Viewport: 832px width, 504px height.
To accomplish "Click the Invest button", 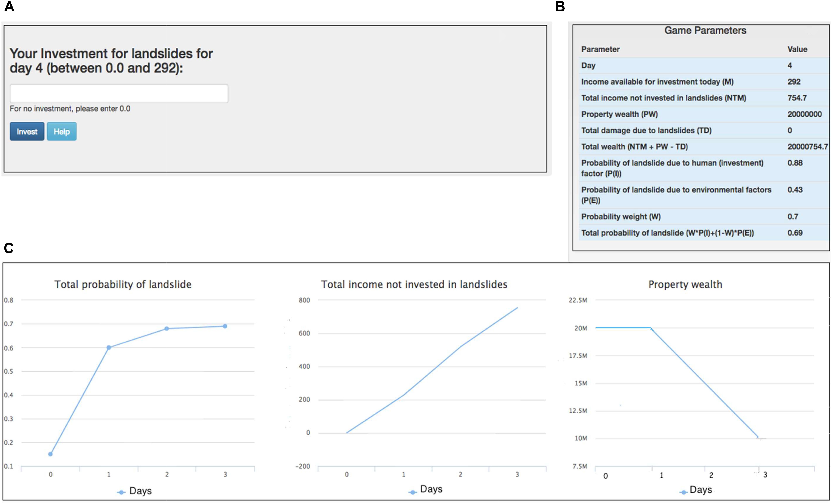I will coord(27,131).
